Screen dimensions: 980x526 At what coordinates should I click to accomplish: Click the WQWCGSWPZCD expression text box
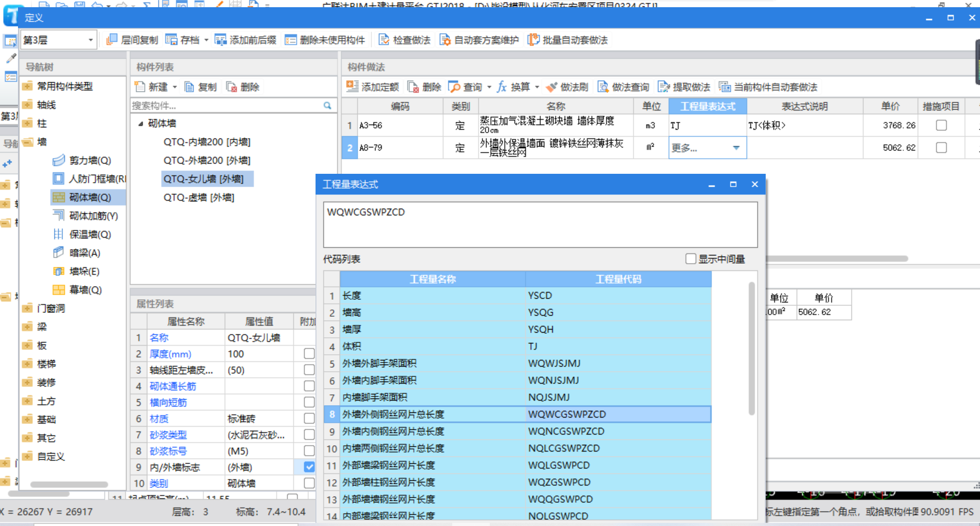click(x=540, y=225)
